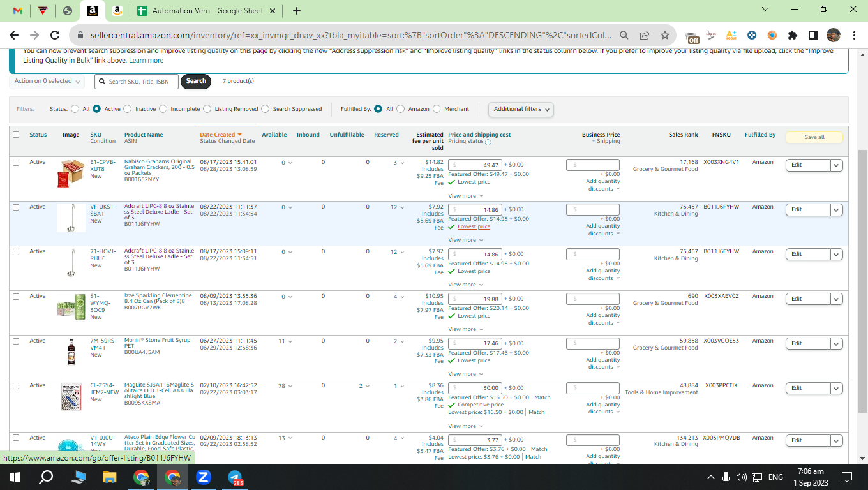The width and height of the screenshot is (868, 490).
Task: Open the Windows notification center
Action: coord(847,477)
